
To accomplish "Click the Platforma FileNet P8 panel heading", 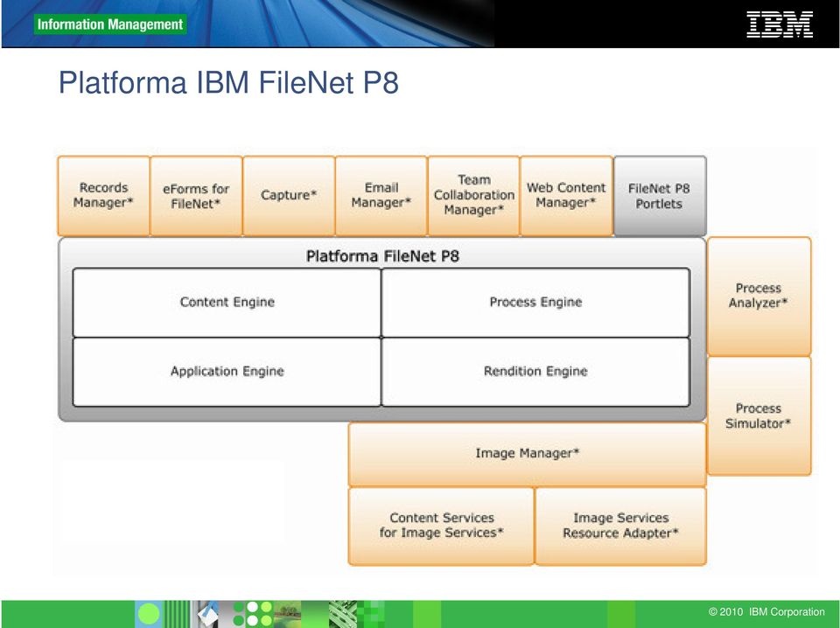I will tap(382, 256).
